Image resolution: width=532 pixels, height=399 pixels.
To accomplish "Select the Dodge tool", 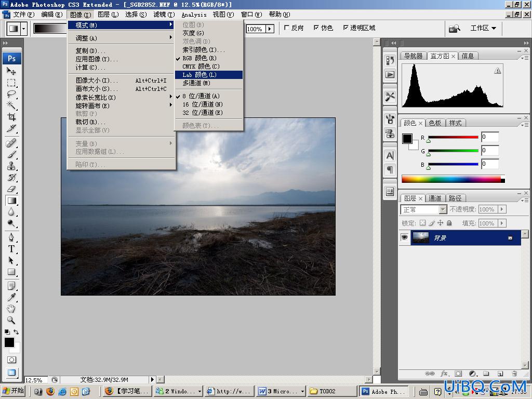I will point(11,223).
